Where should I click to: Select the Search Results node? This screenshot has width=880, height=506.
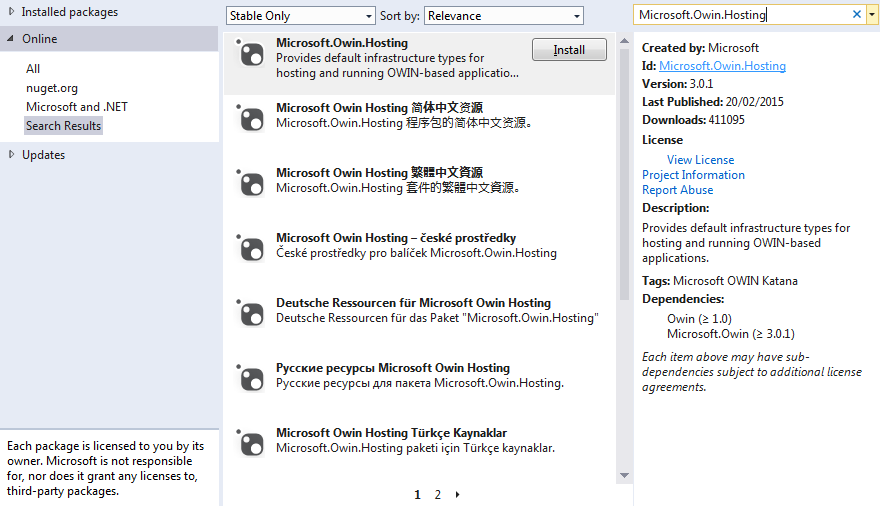[x=63, y=126]
